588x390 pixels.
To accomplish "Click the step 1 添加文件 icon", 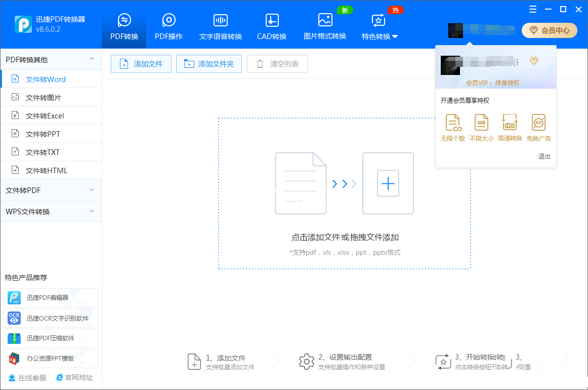I will tap(194, 362).
